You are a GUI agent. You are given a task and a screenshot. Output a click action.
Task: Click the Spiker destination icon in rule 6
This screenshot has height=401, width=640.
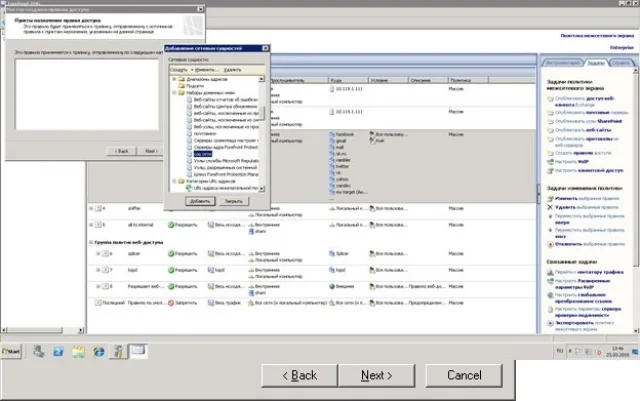332,254
